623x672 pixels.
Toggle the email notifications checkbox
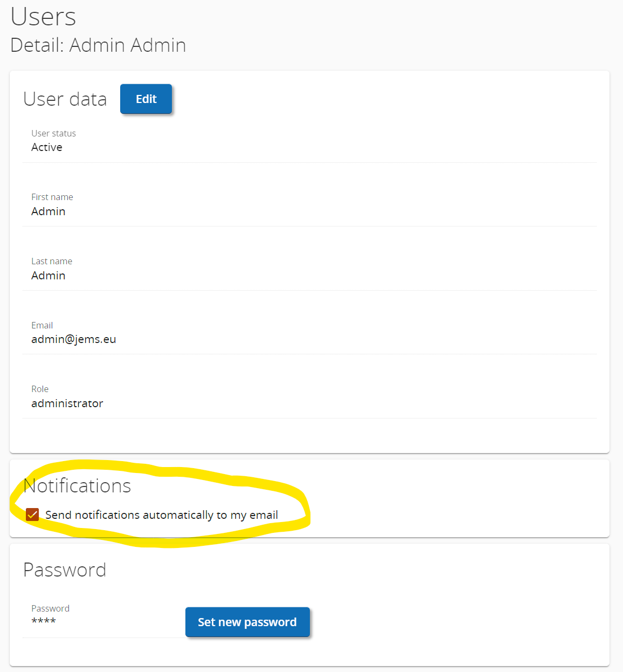coord(32,515)
